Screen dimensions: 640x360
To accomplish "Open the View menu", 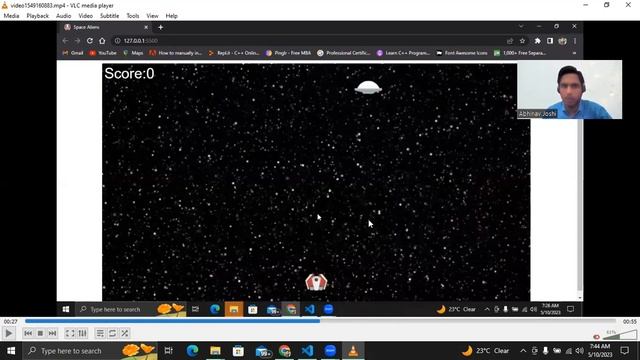I will (x=152, y=16).
